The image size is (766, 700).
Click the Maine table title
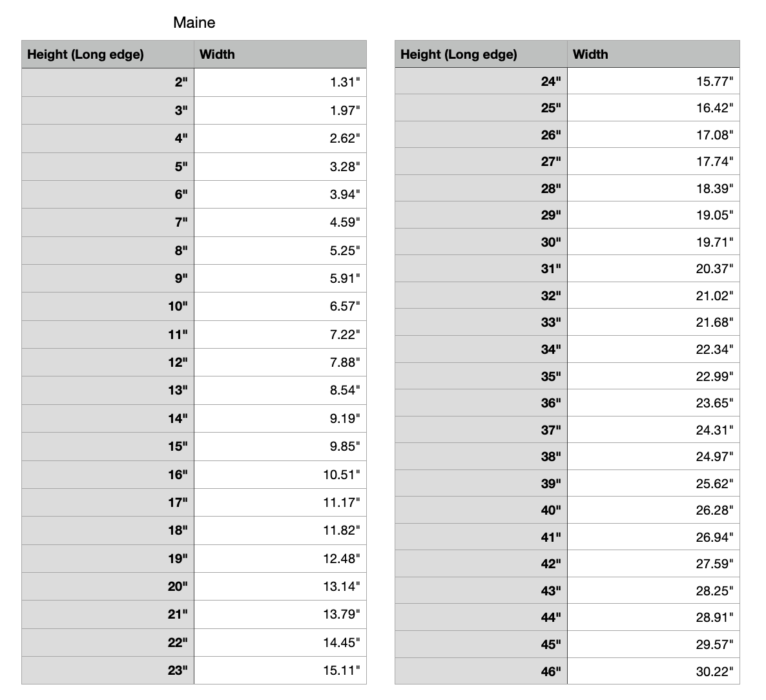tap(194, 23)
